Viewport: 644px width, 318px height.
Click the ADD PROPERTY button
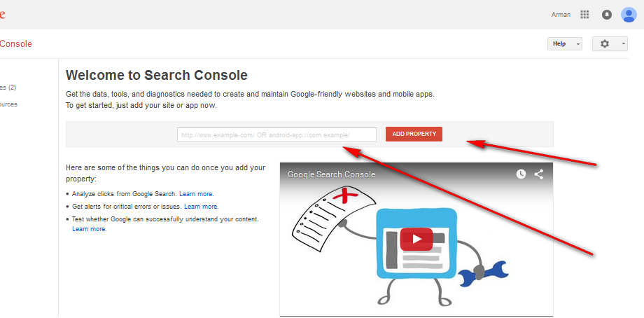414,134
